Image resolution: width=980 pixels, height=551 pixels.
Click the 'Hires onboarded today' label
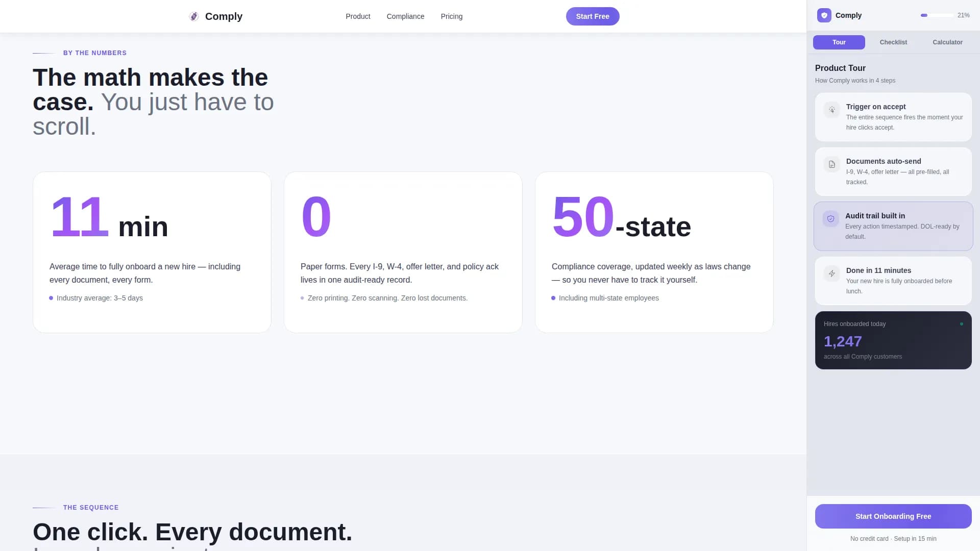click(x=854, y=324)
